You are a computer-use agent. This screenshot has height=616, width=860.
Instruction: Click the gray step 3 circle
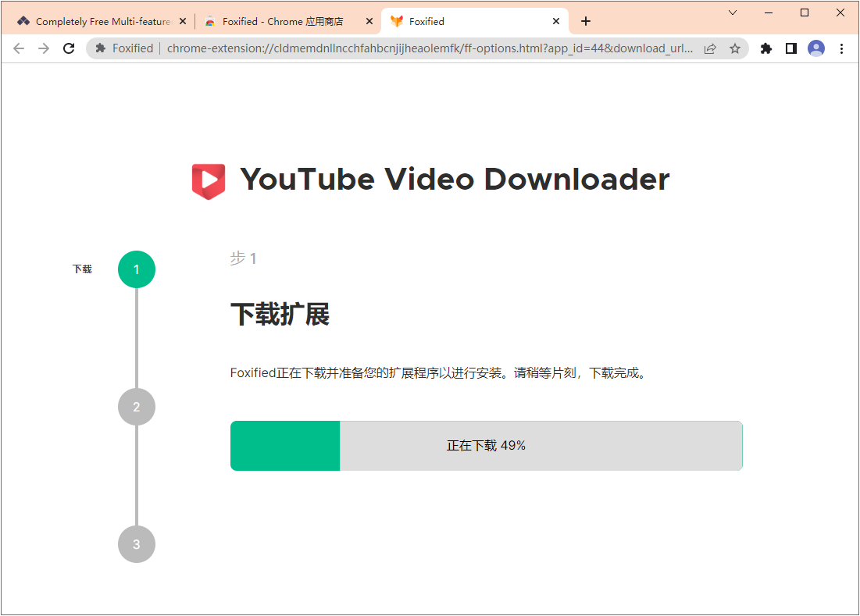(137, 544)
